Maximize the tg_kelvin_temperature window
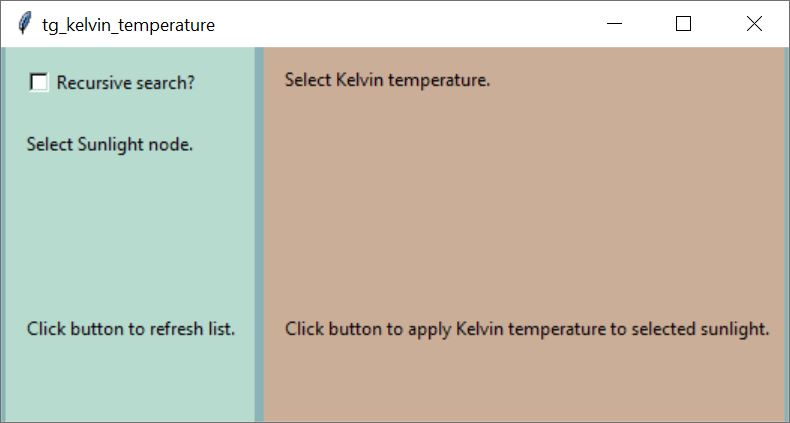790x423 pixels. tap(683, 24)
